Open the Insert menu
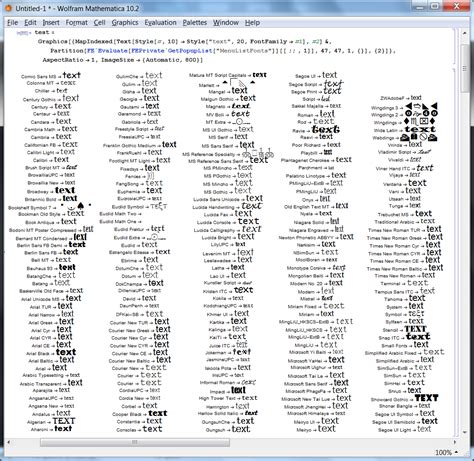This screenshot has width=474, height=461. tap(51, 23)
